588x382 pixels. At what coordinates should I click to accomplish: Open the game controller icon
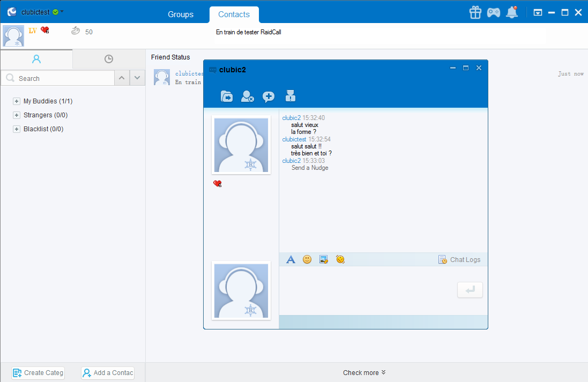[x=494, y=12]
